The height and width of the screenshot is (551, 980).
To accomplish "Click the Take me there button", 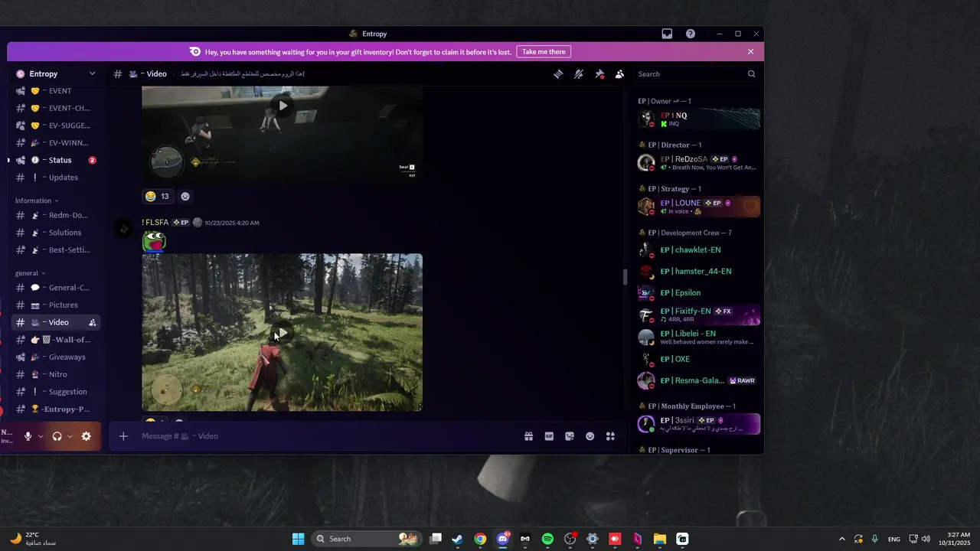I will 544,52.
